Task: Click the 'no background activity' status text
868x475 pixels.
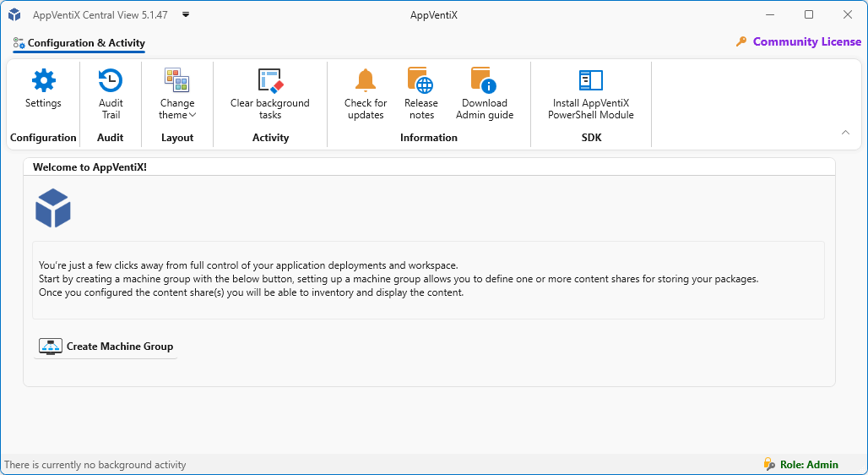Action: pos(95,465)
